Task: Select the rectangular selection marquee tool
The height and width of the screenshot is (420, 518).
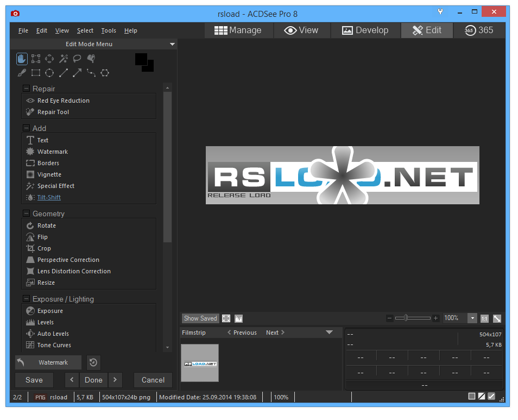Action: pyautogui.click(x=36, y=59)
